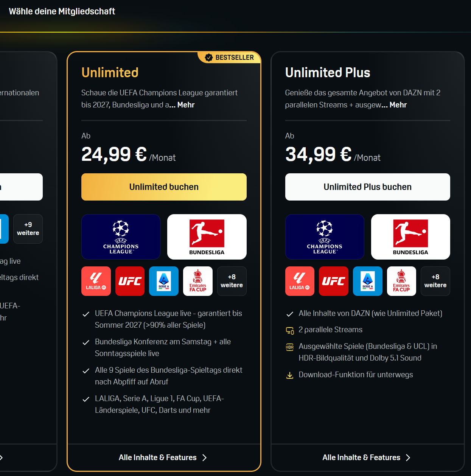This screenshot has height=476, width=471.
Task: Click 'Mehr' link in Unlimited Plus description
Action: (398, 105)
